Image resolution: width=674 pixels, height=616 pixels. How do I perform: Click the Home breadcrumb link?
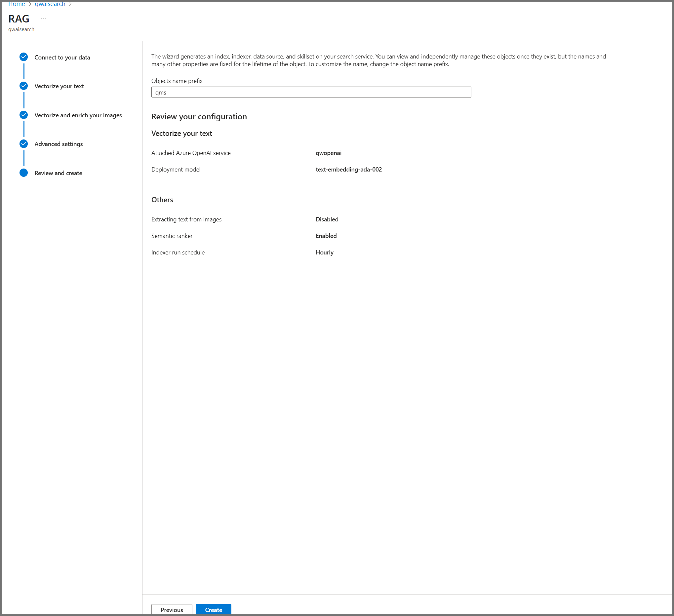click(17, 4)
